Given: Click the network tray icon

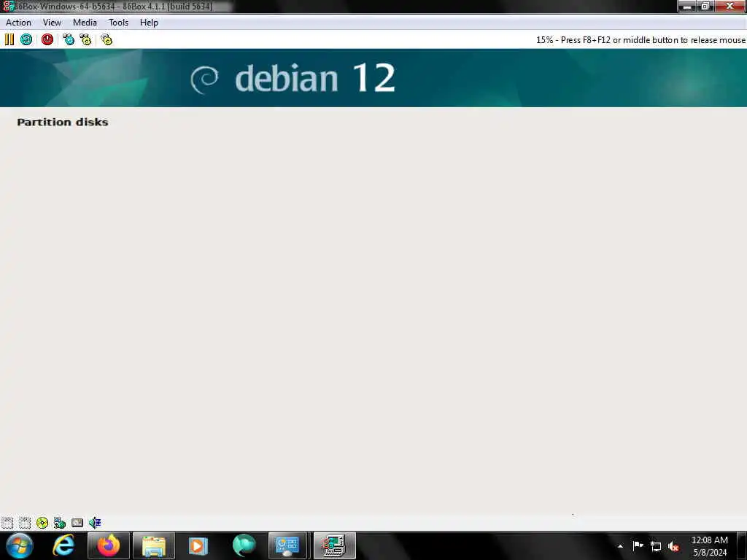Looking at the screenshot, I should click(656, 546).
